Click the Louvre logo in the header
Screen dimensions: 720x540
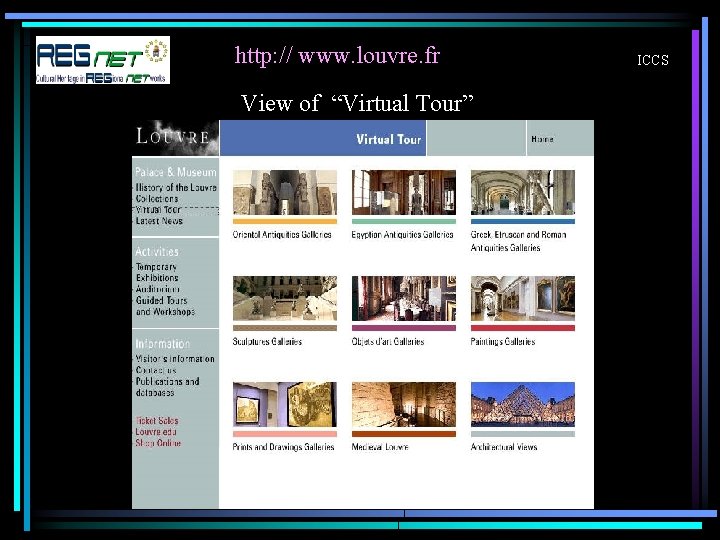click(x=175, y=137)
